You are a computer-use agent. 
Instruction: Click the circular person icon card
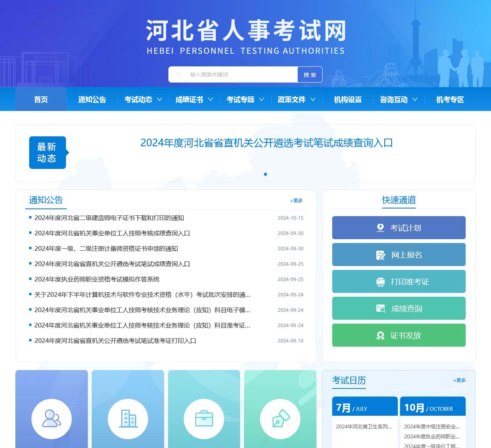click(51, 419)
